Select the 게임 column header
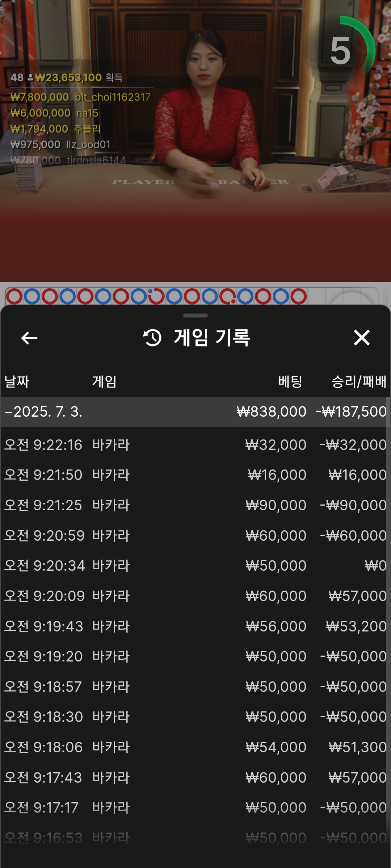 [x=104, y=382]
